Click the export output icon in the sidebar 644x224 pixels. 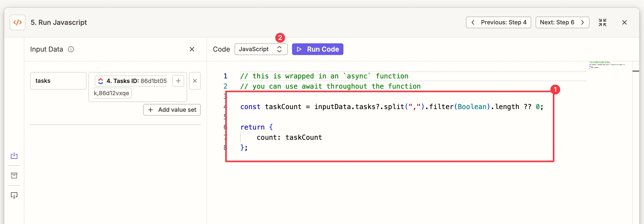tap(14, 195)
